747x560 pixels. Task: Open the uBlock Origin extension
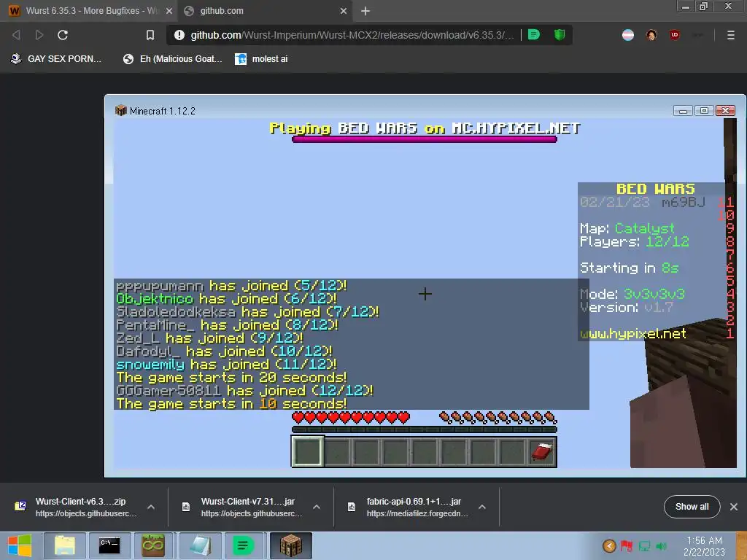[x=675, y=35]
